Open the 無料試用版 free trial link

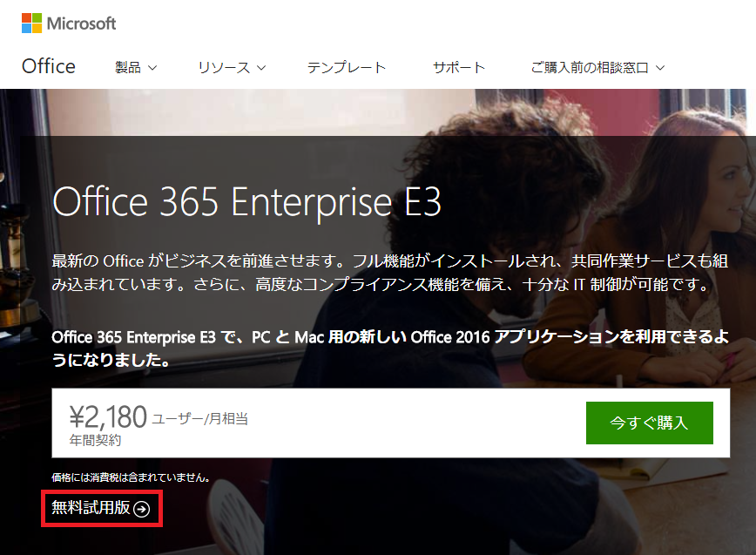101,508
